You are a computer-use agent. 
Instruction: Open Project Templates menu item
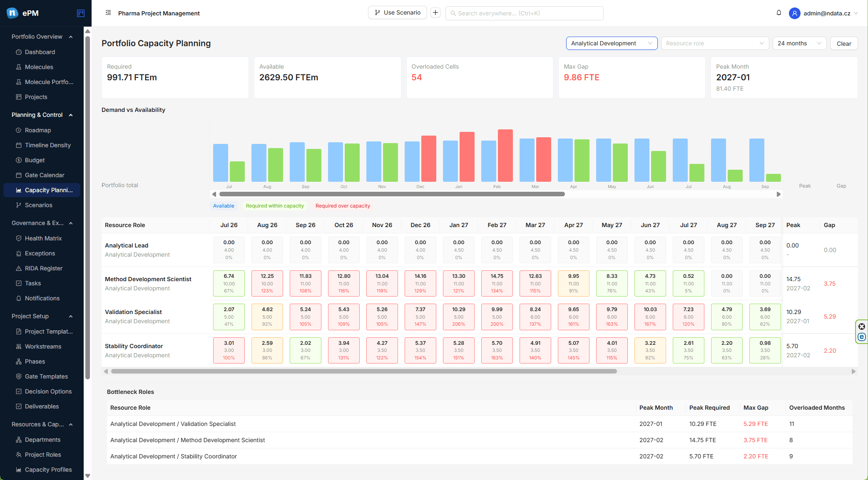42,332
